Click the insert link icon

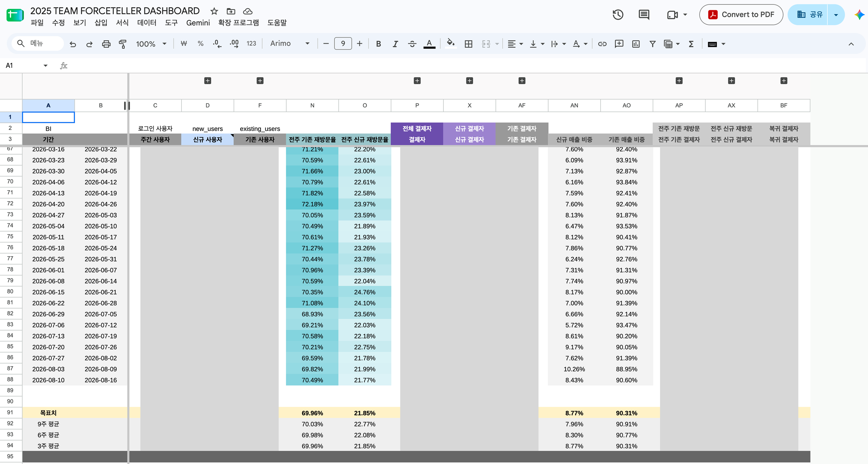(x=602, y=44)
